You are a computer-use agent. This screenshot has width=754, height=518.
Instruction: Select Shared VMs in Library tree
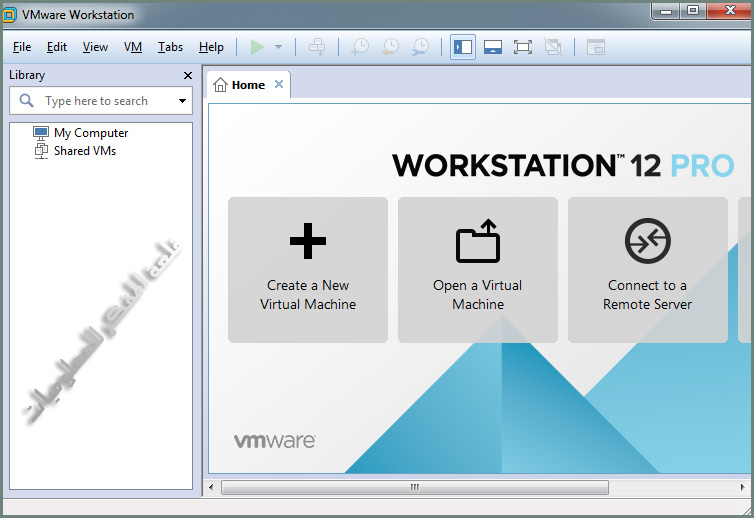tap(85, 151)
